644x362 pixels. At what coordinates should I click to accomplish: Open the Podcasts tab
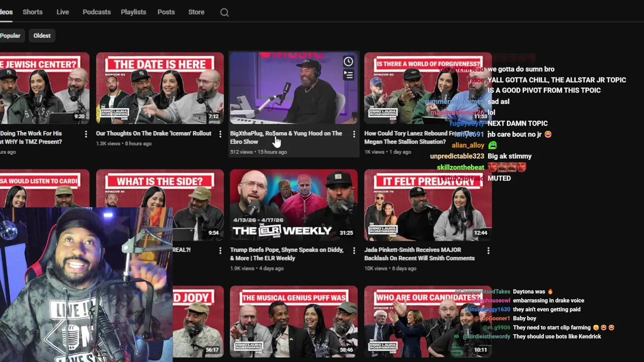97,12
